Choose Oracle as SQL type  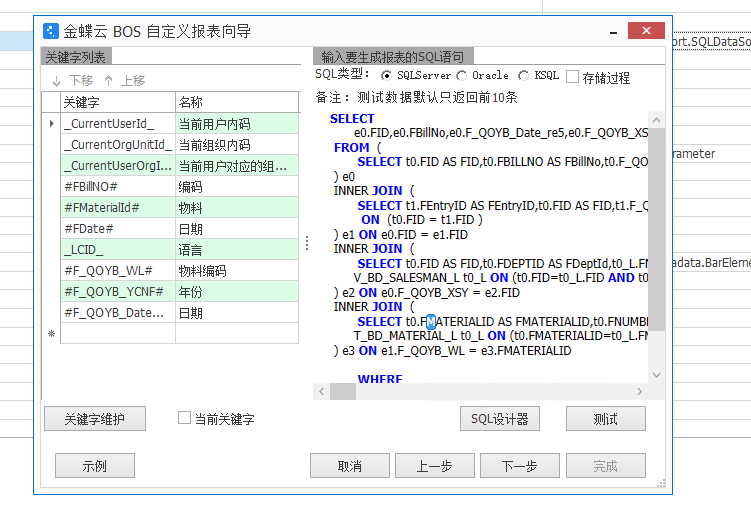[x=461, y=76]
